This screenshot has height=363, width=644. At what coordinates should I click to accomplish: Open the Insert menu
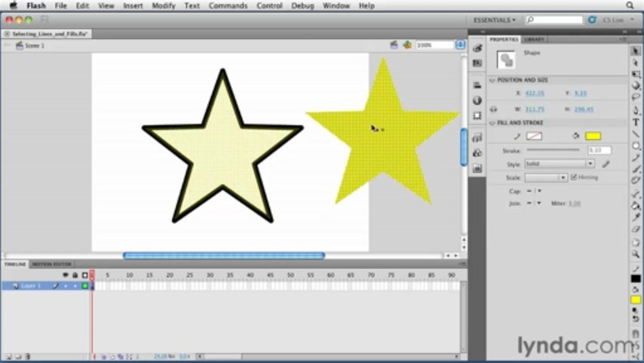[133, 6]
